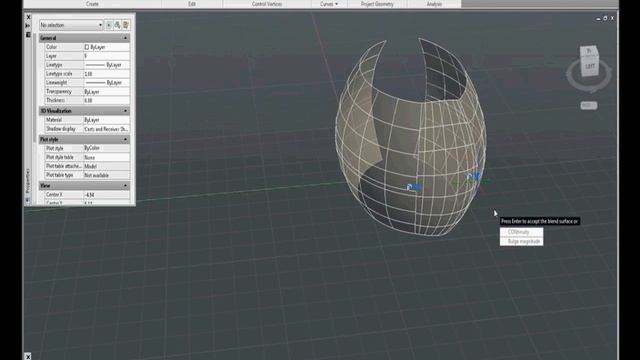This screenshot has height=360, width=640.
Task: Open the Create ribbon panel
Action: pyautogui.click(x=92, y=4)
